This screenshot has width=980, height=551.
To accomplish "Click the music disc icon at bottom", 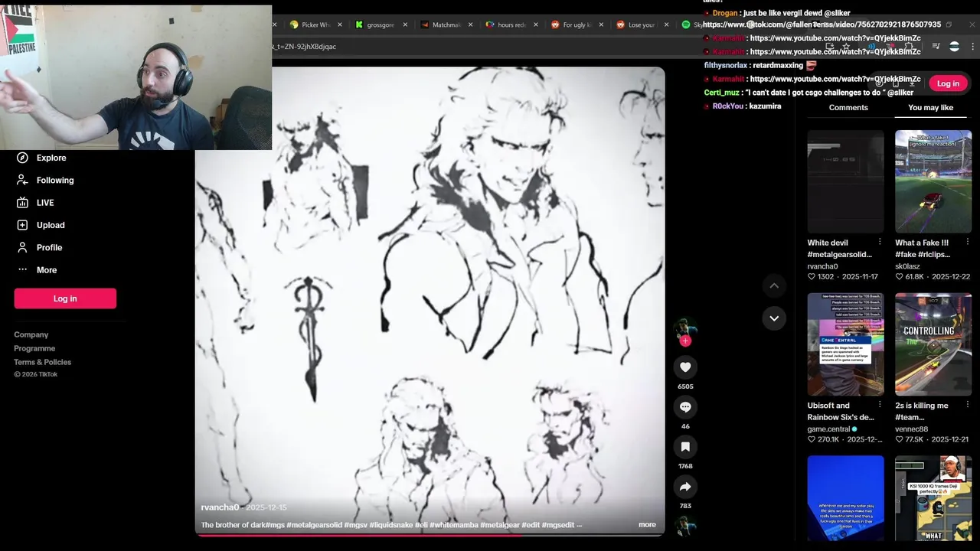I will pyautogui.click(x=685, y=527).
